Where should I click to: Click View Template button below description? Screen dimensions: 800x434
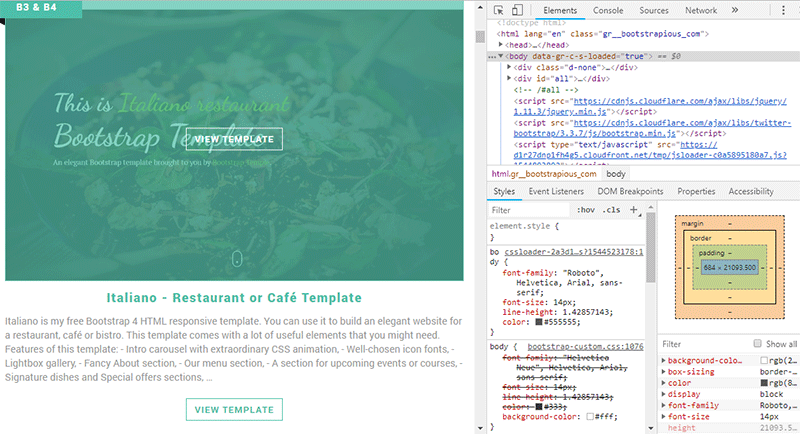pos(234,410)
